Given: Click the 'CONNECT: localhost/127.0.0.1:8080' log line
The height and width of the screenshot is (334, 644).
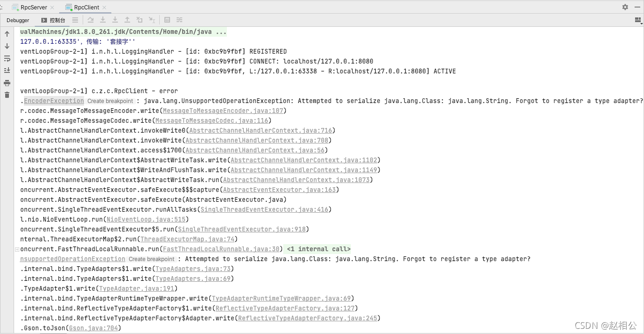Looking at the screenshot, I should tap(197, 61).
